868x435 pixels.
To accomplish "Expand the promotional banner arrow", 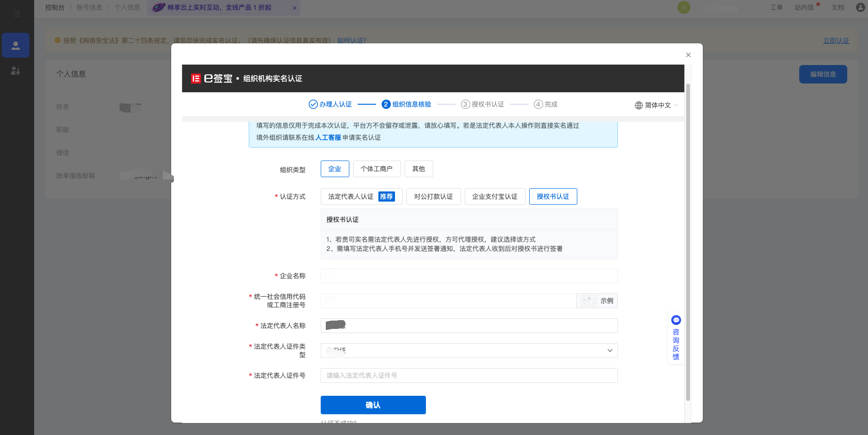I will point(294,8).
